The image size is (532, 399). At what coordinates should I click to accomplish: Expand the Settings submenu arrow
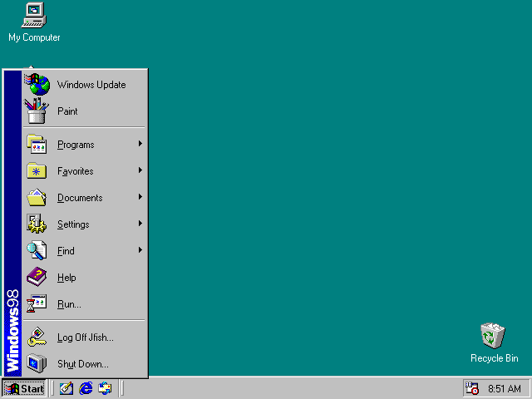pyautogui.click(x=140, y=224)
